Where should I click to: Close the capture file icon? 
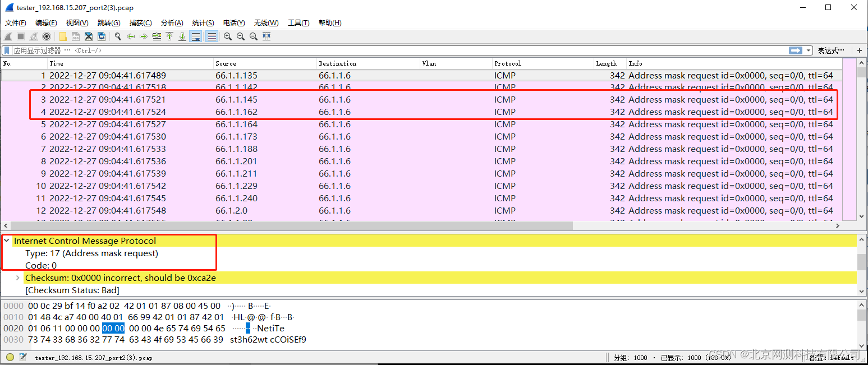pos(89,36)
